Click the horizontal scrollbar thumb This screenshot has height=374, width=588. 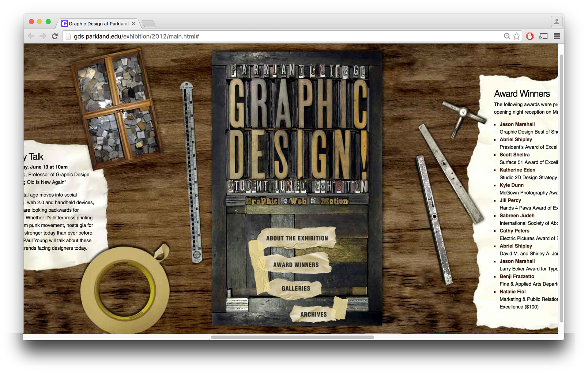(292, 337)
